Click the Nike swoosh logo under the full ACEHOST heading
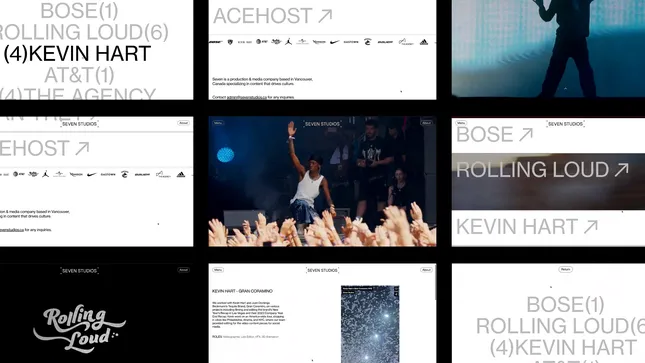Screen dimensions: 645x363 click(335, 42)
